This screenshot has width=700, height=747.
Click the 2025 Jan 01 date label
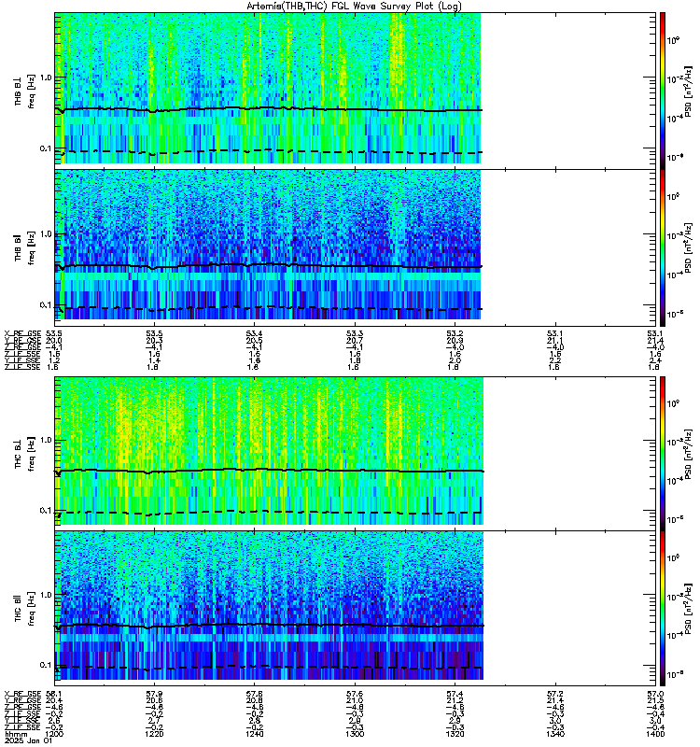pyautogui.click(x=29, y=741)
